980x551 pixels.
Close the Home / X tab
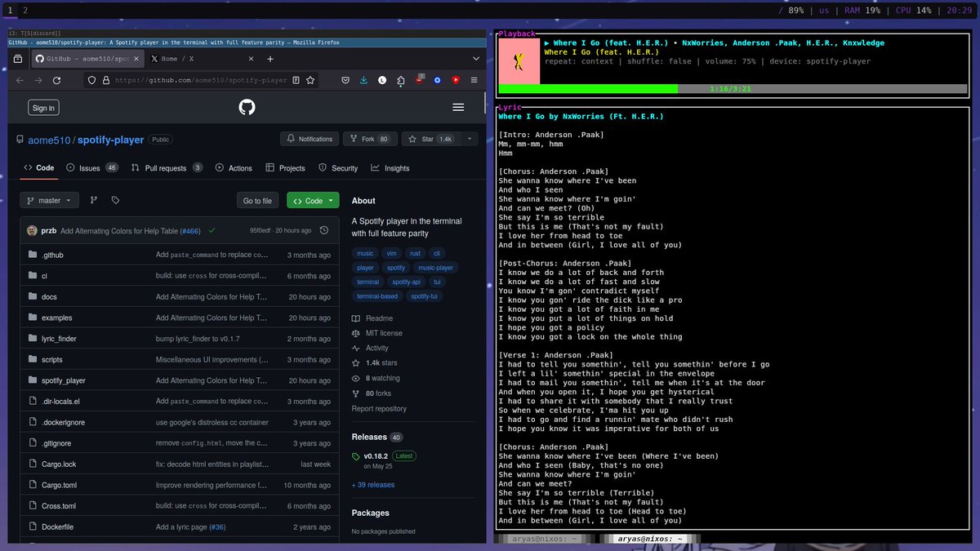[x=252, y=59]
